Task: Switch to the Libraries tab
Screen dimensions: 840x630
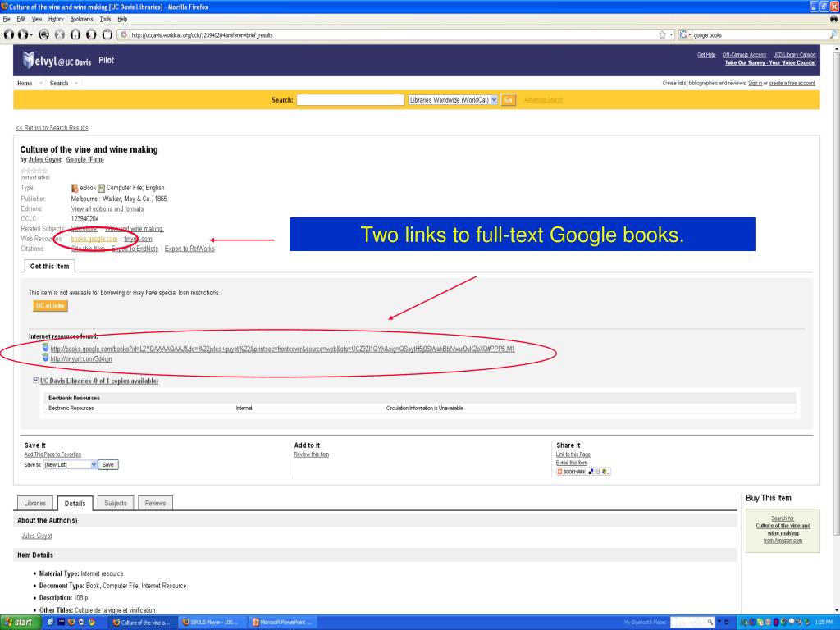Action: click(x=34, y=503)
